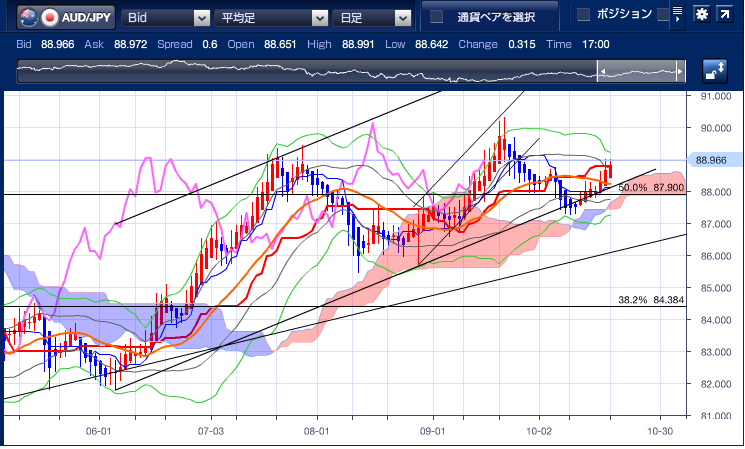Check the partially hidden box after ポジション
Viewport: 745px width, 449px height.
(x=662, y=14)
